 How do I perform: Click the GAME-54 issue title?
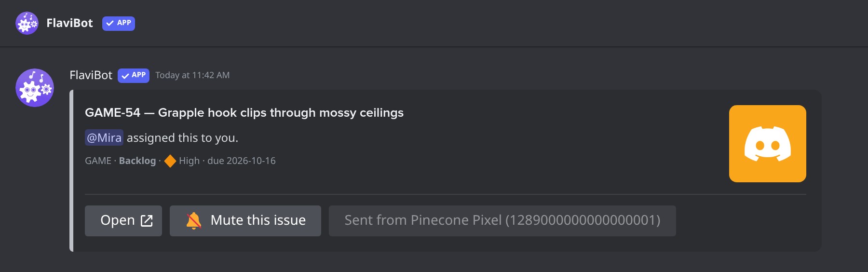244,113
